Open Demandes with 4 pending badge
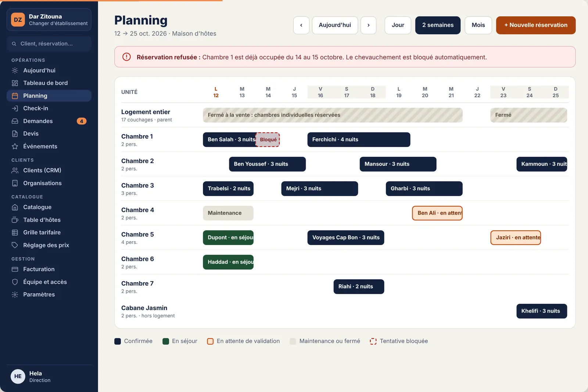 pyautogui.click(x=49, y=121)
